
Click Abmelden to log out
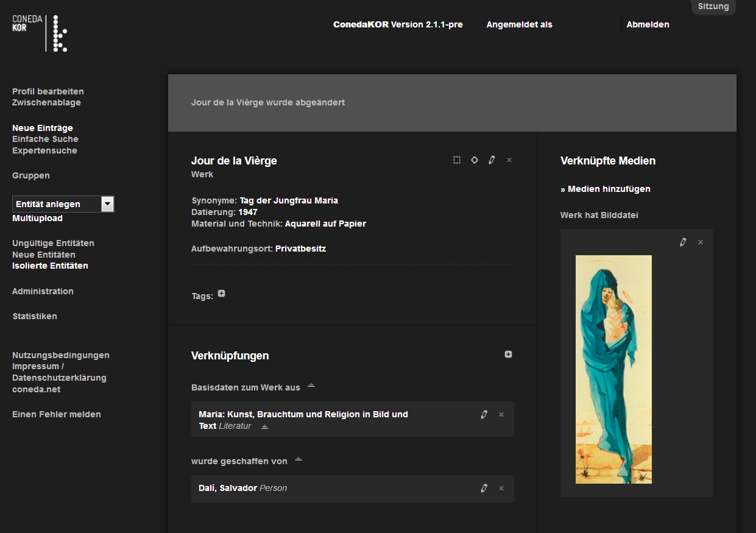pyautogui.click(x=648, y=24)
